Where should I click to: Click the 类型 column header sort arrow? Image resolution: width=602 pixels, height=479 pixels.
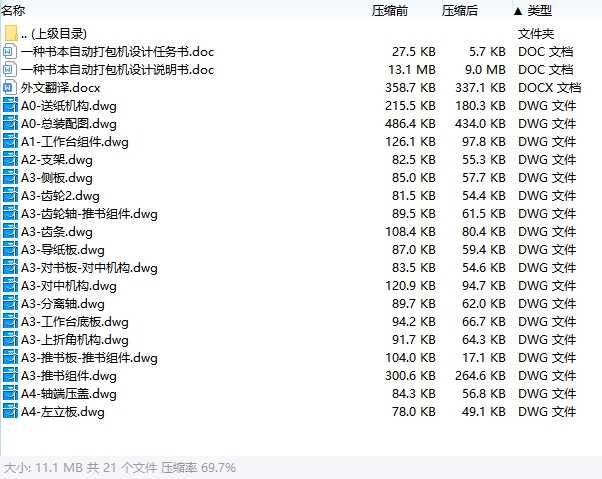click(518, 12)
